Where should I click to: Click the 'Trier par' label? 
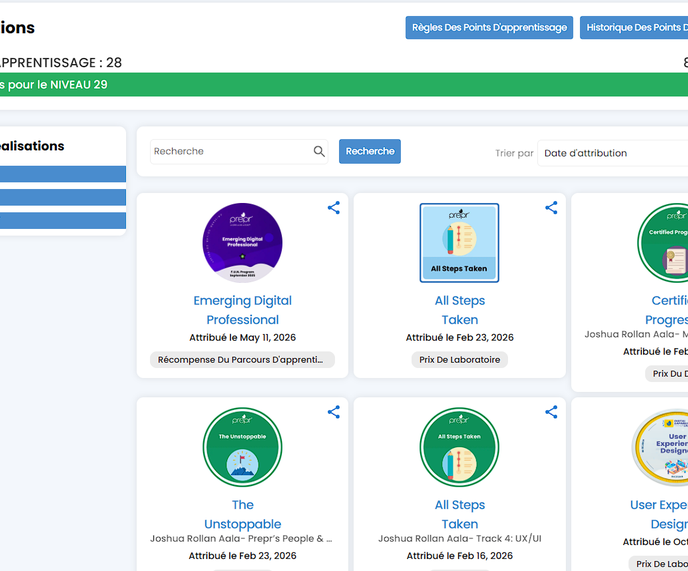tap(514, 153)
